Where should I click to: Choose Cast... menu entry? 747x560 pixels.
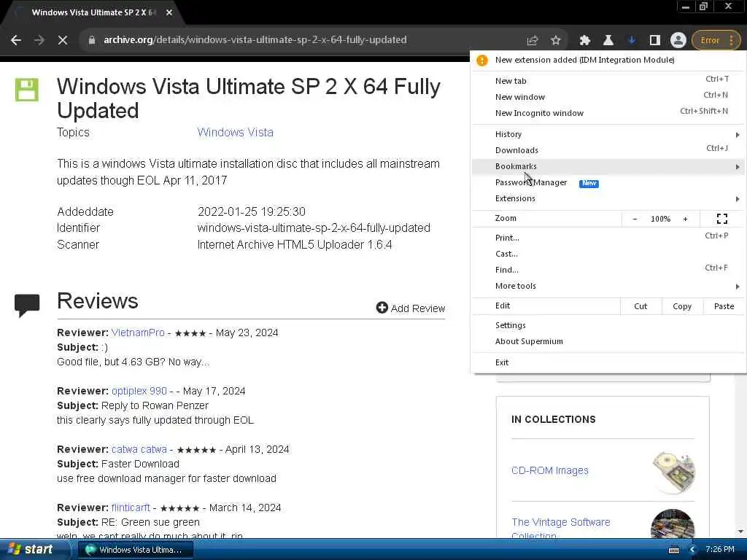608,254
